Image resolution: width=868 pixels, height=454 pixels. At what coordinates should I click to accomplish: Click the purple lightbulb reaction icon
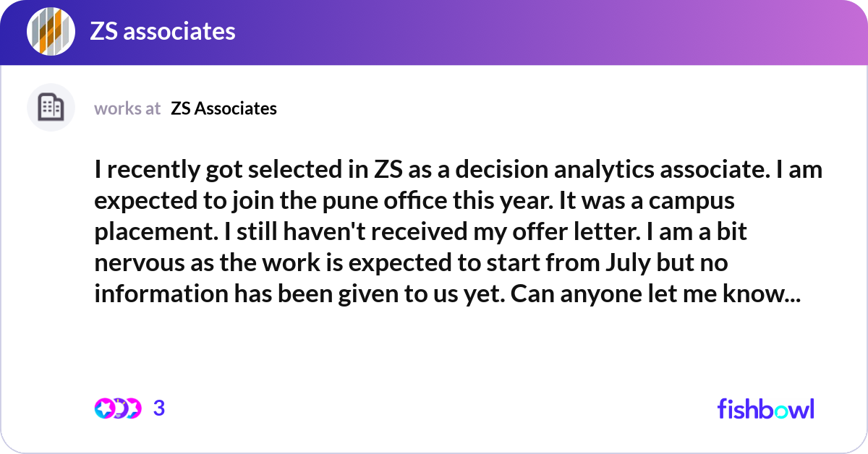coord(118,408)
